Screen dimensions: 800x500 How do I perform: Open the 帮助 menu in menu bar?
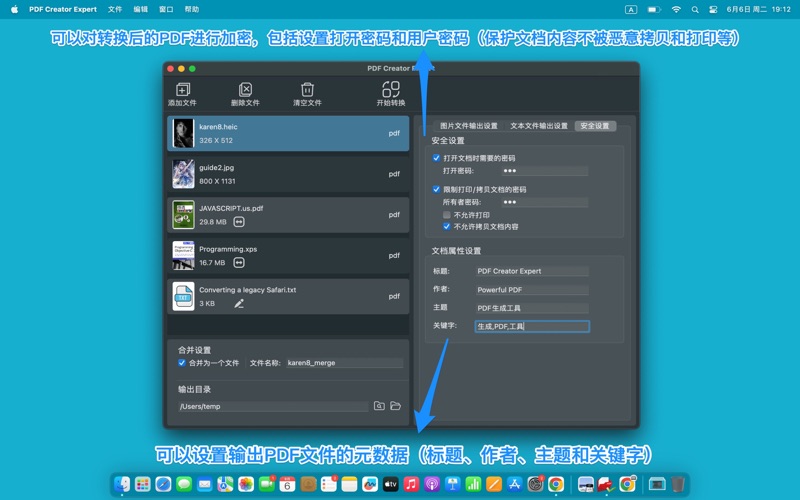coord(192,9)
